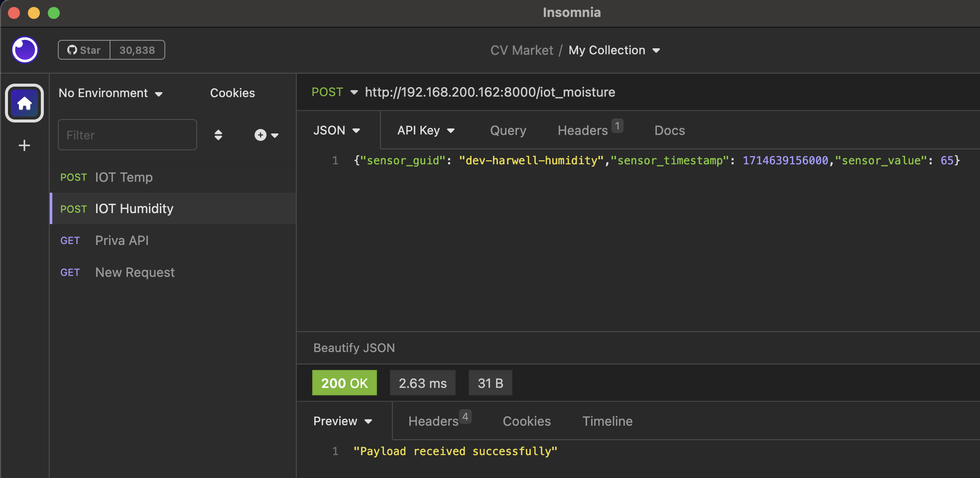Open the Cookies manager
This screenshot has width=980, height=478.
[233, 93]
